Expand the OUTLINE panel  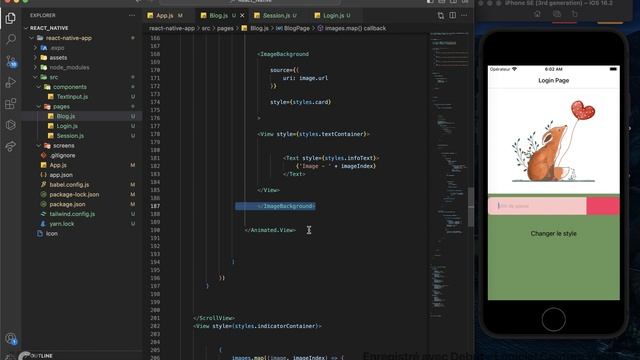(x=41, y=356)
